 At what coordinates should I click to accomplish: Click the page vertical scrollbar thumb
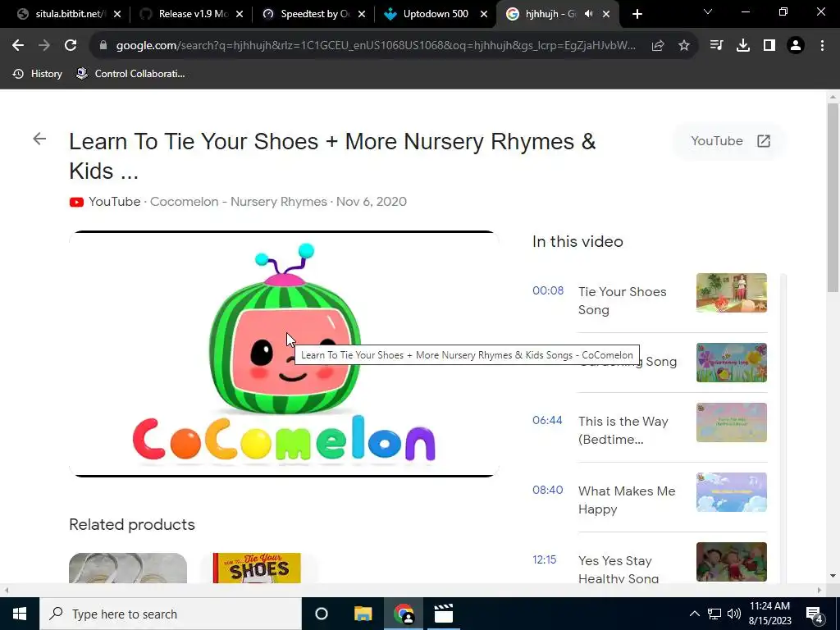pyautogui.click(x=833, y=199)
